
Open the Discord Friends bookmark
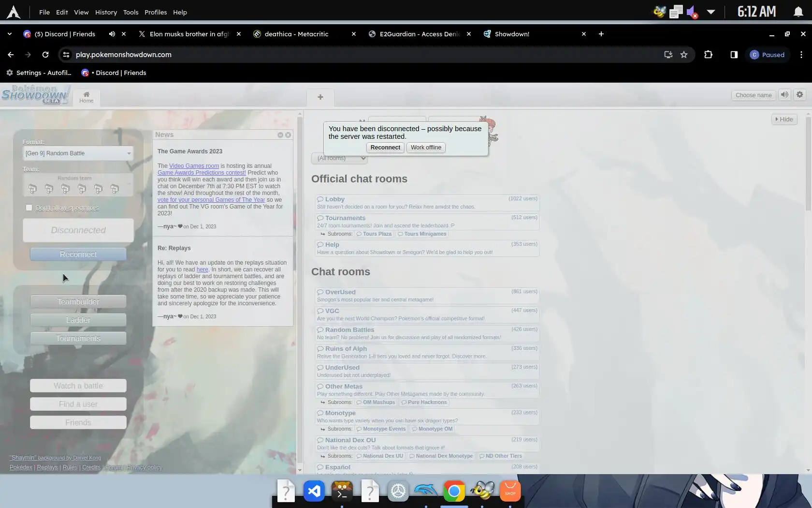tap(114, 73)
